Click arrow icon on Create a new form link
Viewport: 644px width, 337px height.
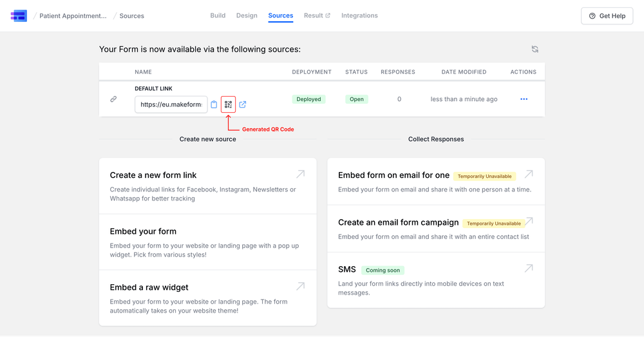click(x=300, y=174)
